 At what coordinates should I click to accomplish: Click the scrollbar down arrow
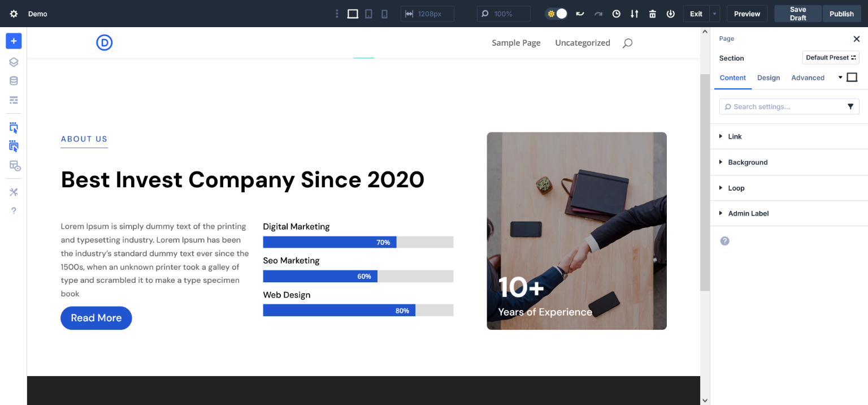[705, 400]
